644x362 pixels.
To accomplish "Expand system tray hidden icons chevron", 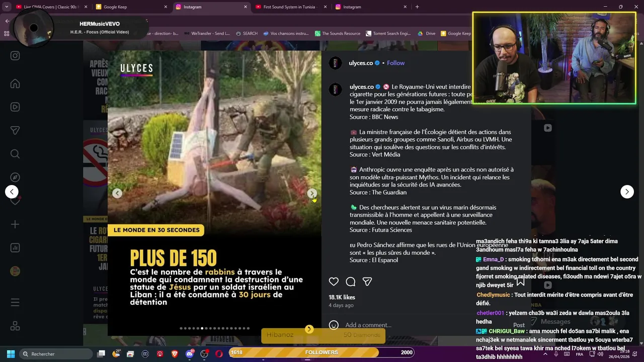I will click(545, 354).
